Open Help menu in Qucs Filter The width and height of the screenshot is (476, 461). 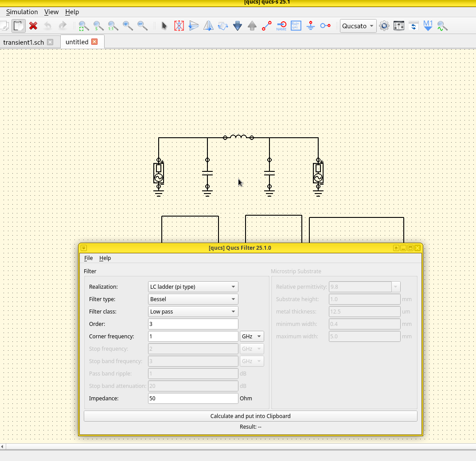pos(105,258)
